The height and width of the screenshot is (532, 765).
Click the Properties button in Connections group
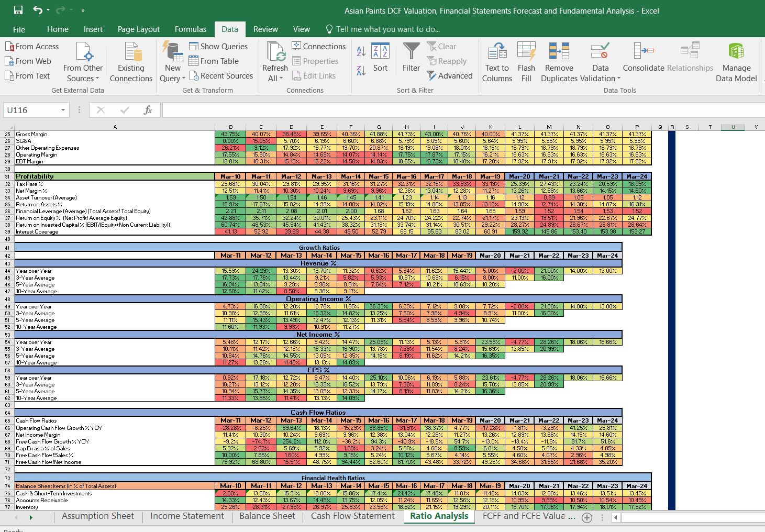click(x=315, y=61)
